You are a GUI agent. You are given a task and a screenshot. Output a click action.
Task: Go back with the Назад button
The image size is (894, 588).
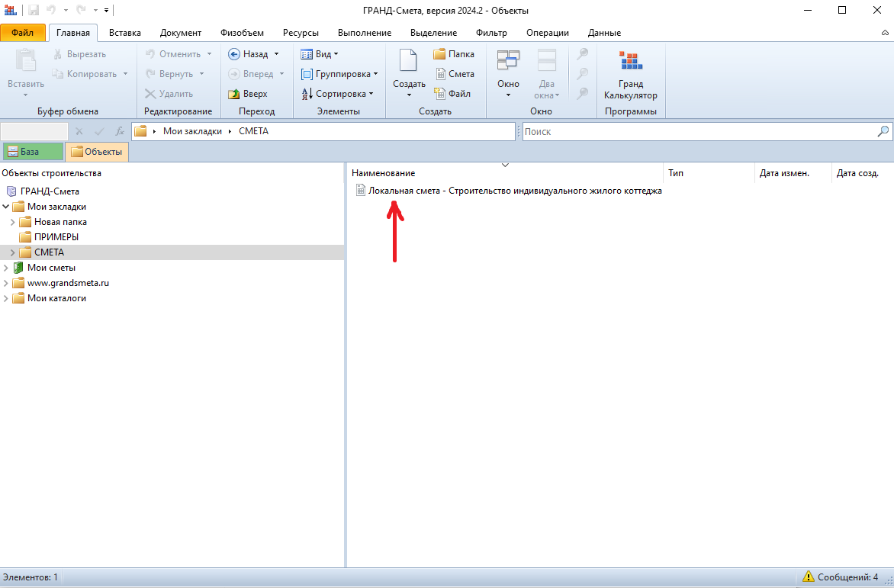click(x=248, y=54)
